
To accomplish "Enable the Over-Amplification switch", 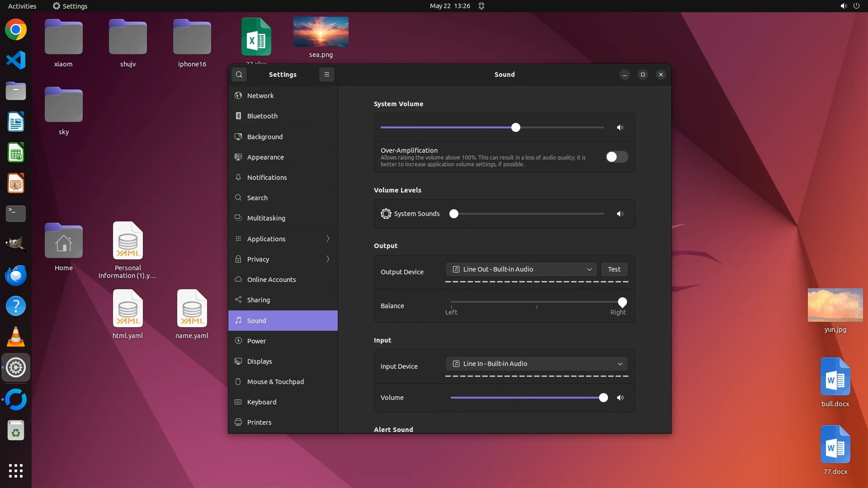I will [x=617, y=157].
